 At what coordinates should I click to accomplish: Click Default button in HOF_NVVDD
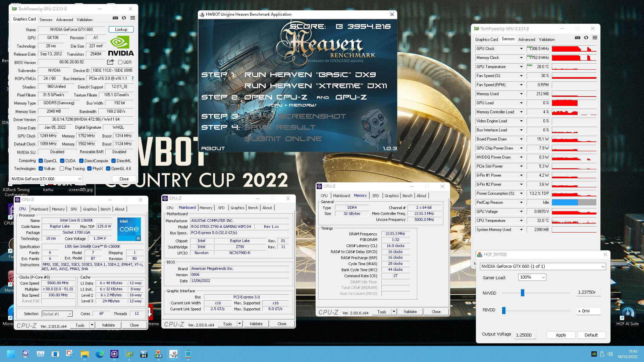591,335
